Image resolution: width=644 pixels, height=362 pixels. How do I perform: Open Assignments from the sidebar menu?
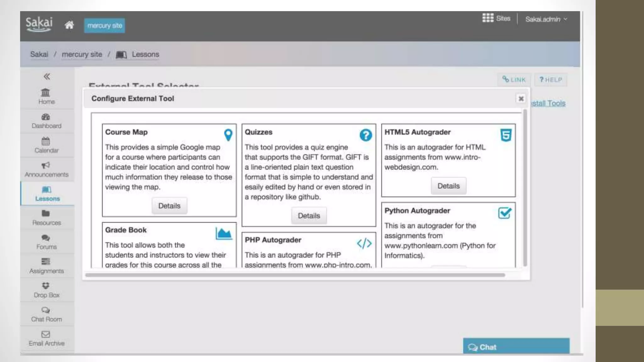(46, 266)
